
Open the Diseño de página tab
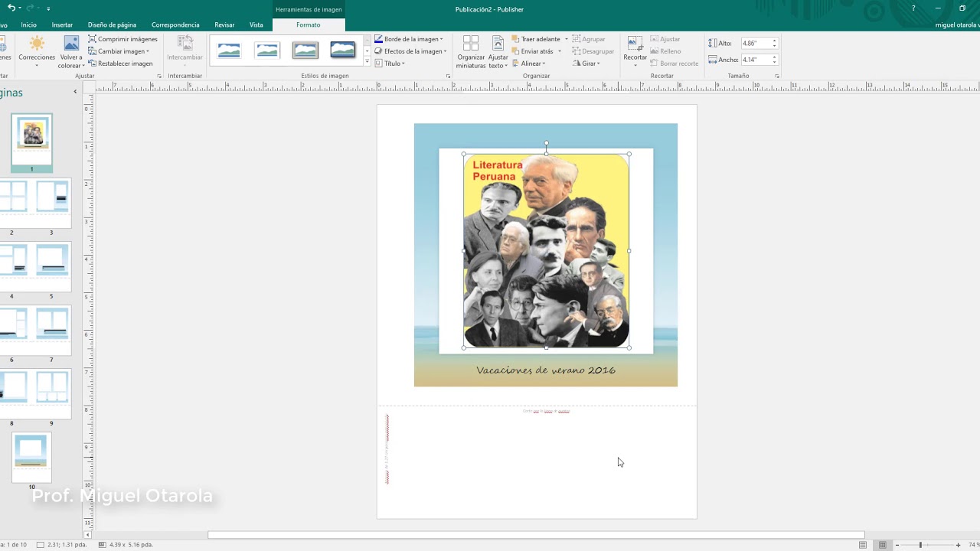pos(112,24)
